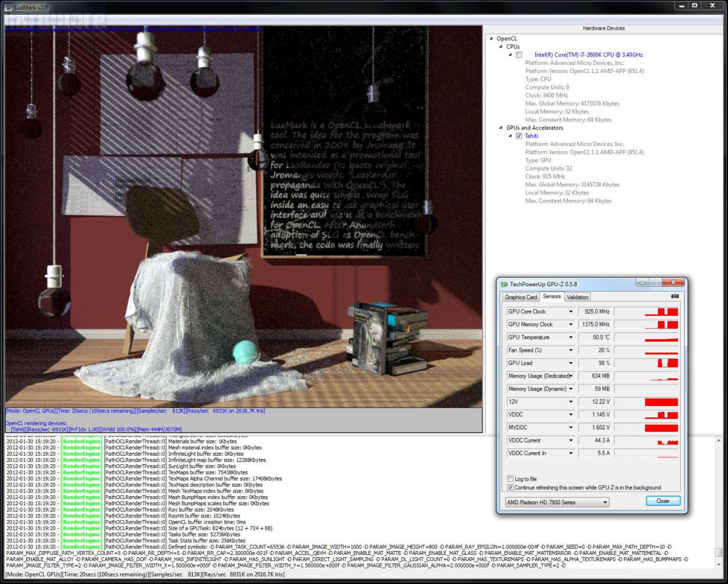
Task: Maximize the LuxMark window
Action: click(x=694, y=6)
